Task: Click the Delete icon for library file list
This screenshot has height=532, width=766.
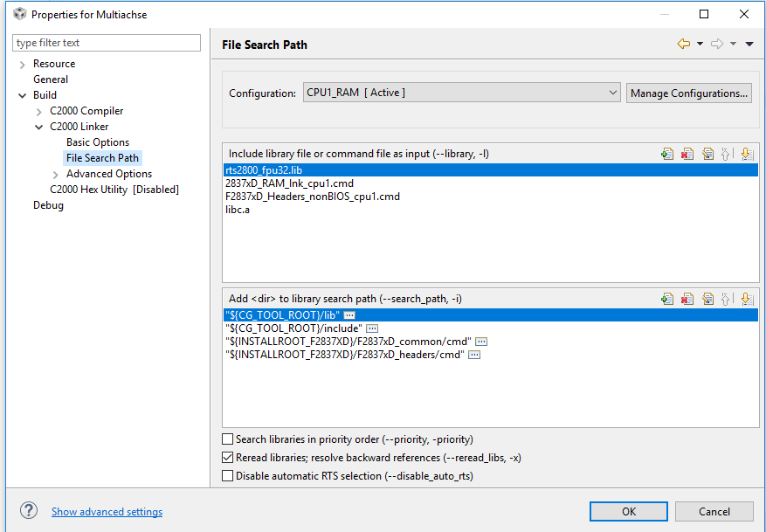Action: pos(687,155)
